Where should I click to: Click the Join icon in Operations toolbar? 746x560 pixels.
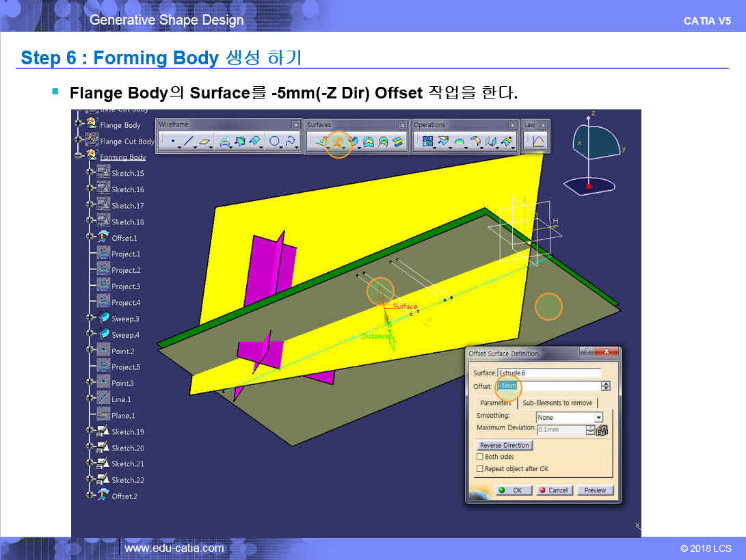[x=428, y=142]
